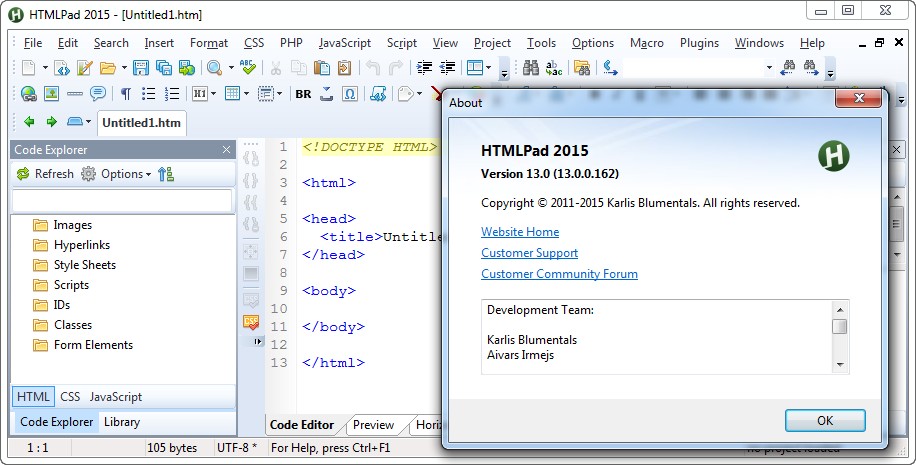The width and height of the screenshot is (916, 465).
Task: Open the Customer Community Forum link
Action: (x=559, y=274)
